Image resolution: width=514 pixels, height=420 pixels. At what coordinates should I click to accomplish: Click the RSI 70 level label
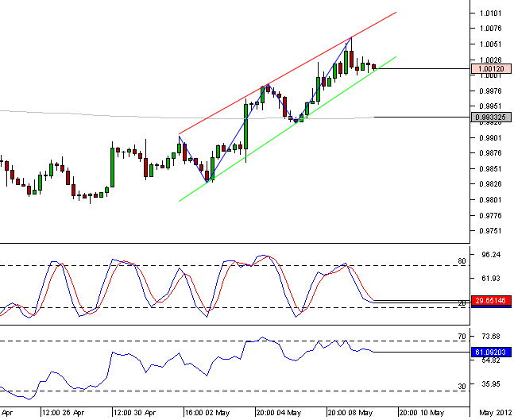pyautogui.click(x=462, y=337)
